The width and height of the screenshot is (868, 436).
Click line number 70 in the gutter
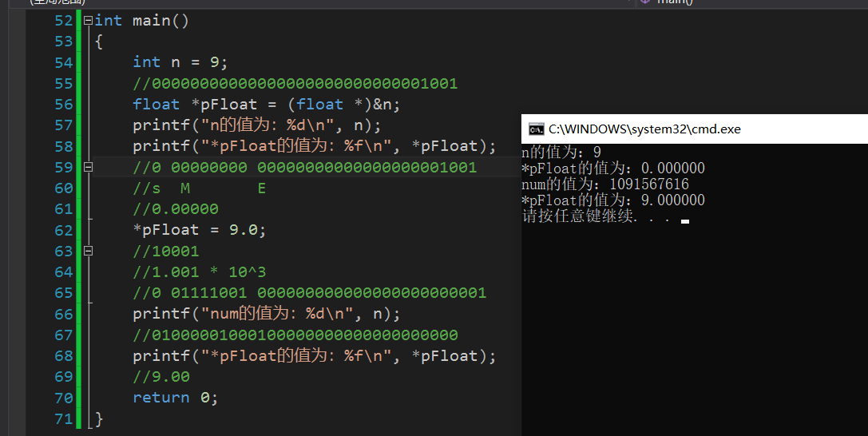(64, 398)
